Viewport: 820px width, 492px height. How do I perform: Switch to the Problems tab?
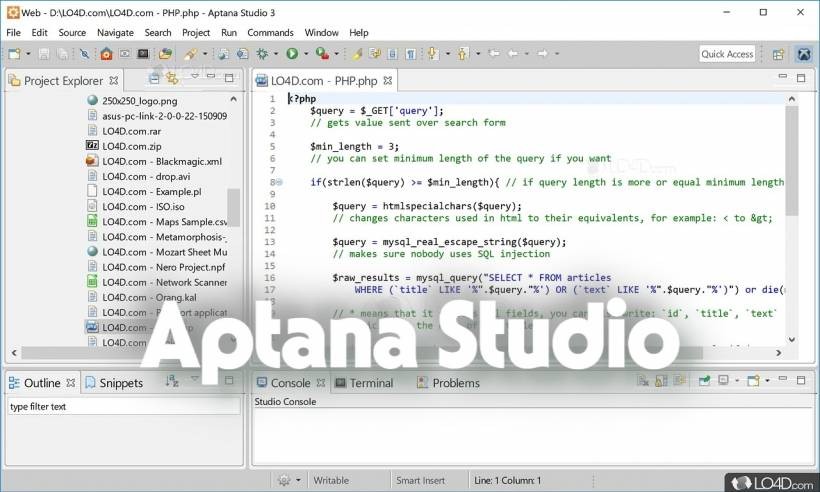pos(448,383)
